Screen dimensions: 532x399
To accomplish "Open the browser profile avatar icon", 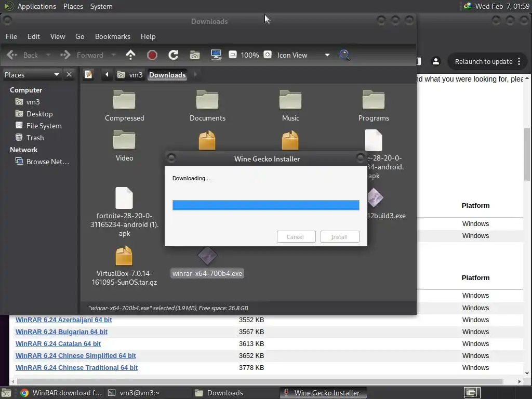I will point(436,61).
